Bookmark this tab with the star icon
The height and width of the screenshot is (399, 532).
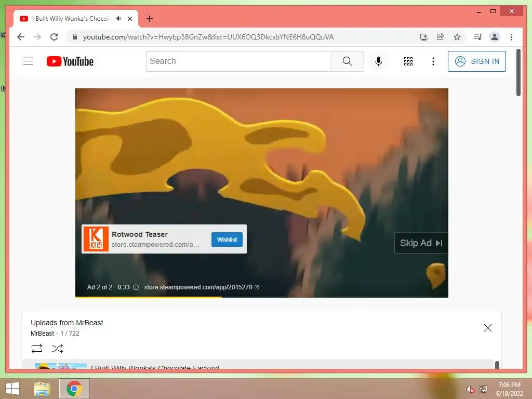pos(457,37)
